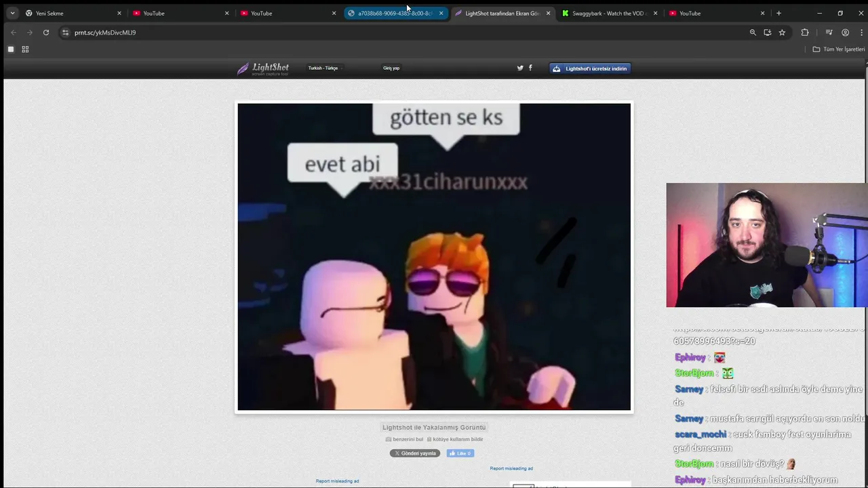868x488 pixels.
Task: Click the zoom magnifier icon in address bar
Action: click(753, 33)
